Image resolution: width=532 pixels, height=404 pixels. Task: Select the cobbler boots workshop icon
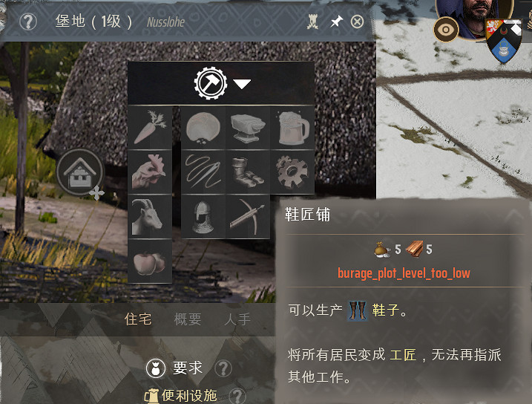[x=248, y=172]
